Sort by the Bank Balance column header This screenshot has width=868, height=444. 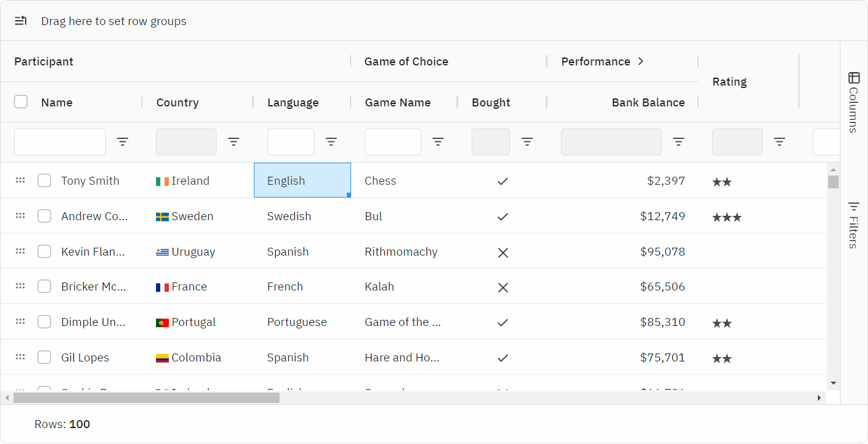648,103
